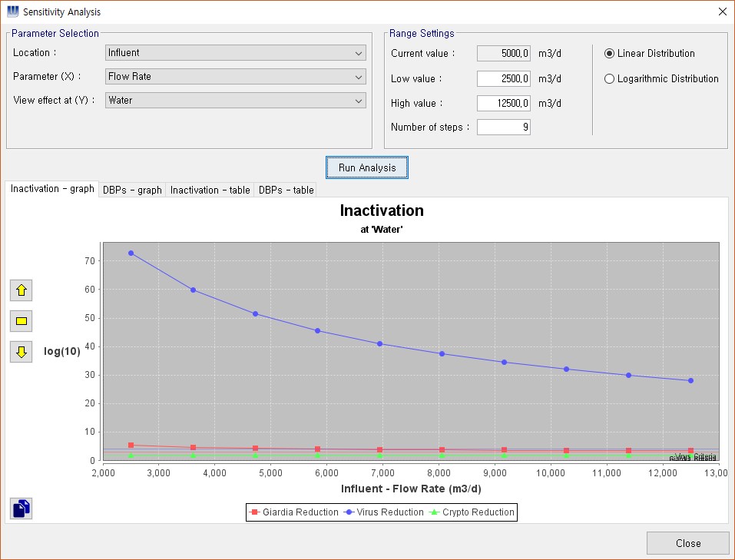
Task: Click the Crypto Reduction legend marker
Action: 435,512
